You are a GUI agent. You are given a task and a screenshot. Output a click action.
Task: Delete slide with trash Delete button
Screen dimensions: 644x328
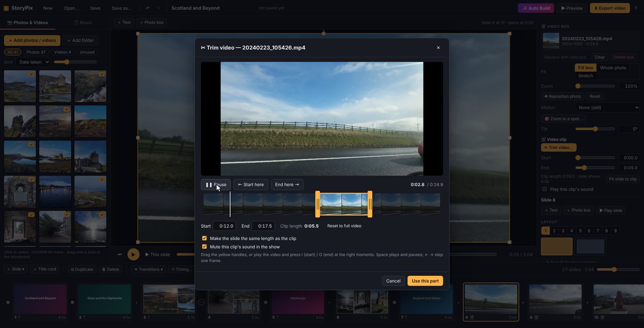pyautogui.click(x=111, y=269)
